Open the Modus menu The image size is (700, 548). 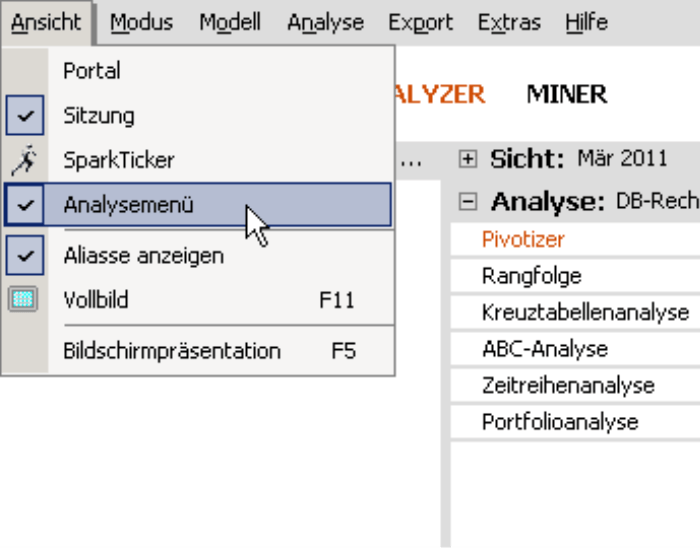tap(142, 22)
